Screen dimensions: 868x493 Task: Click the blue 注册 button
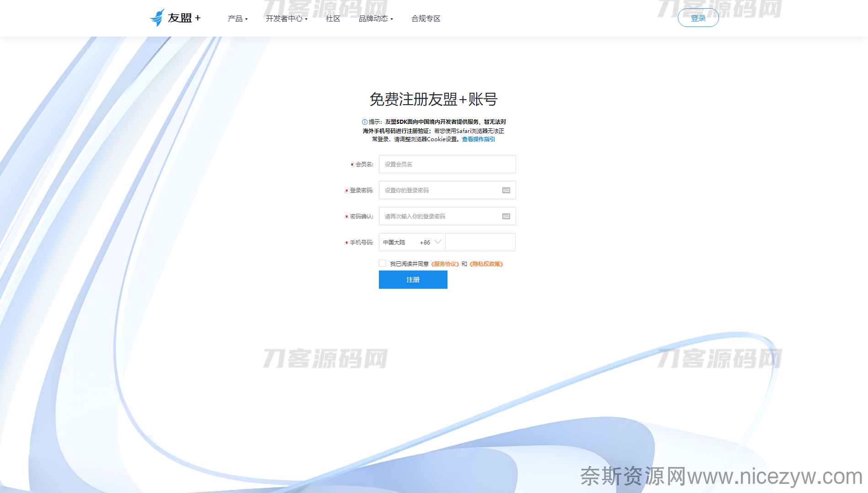tap(413, 280)
